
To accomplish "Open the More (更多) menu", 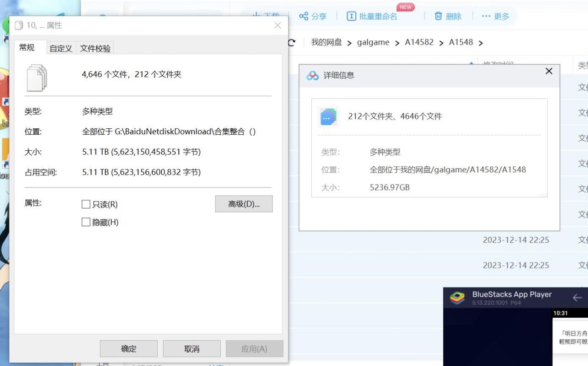I will [495, 17].
